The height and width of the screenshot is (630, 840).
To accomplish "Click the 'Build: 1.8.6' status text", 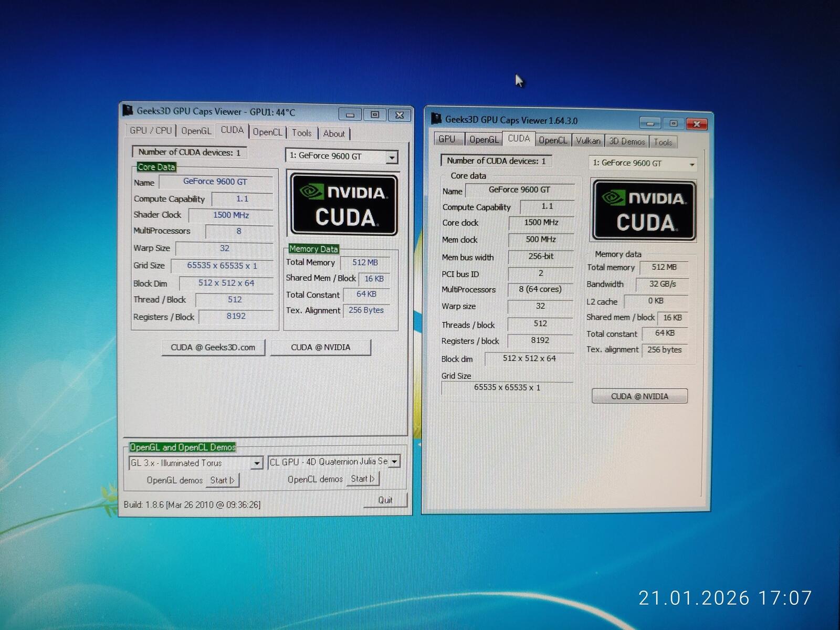I will pyautogui.click(x=192, y=505).
